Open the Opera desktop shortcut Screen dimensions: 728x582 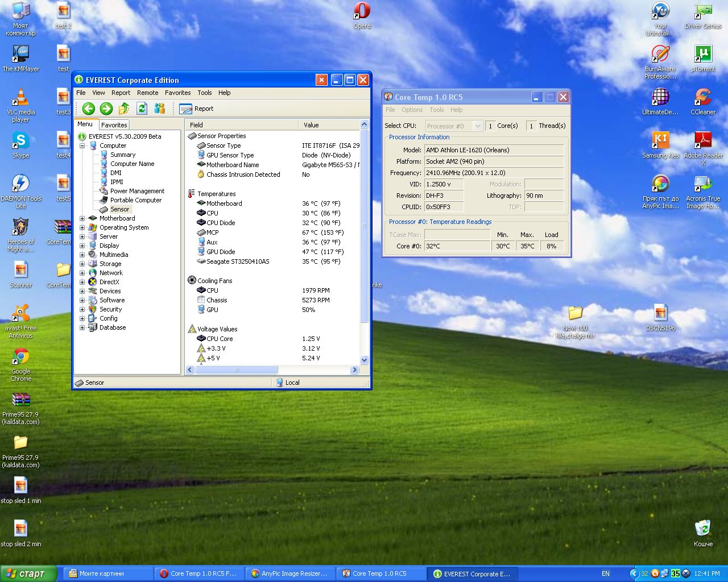tap(362, 11)
